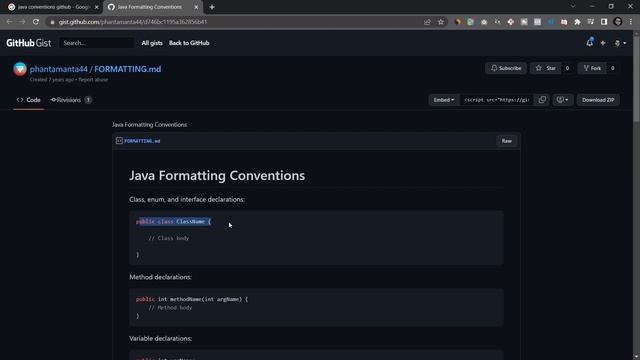Click FORMATTING.md file name link in file header
The height and width of the screenshot is (360, 640).
(x=142, y=141)
